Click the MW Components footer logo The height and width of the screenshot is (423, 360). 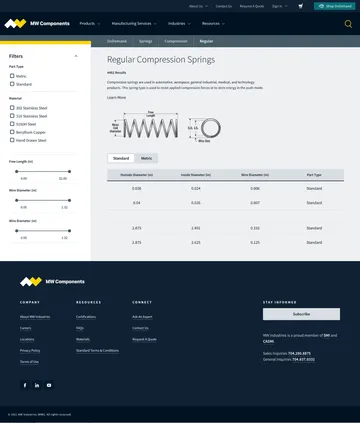[x=52, y=282]
